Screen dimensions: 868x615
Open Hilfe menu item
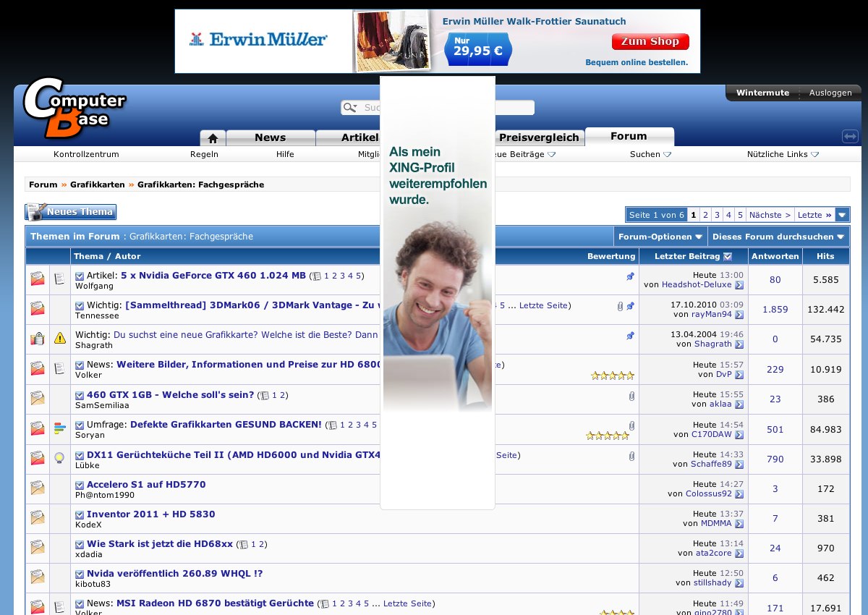point(285,154)
